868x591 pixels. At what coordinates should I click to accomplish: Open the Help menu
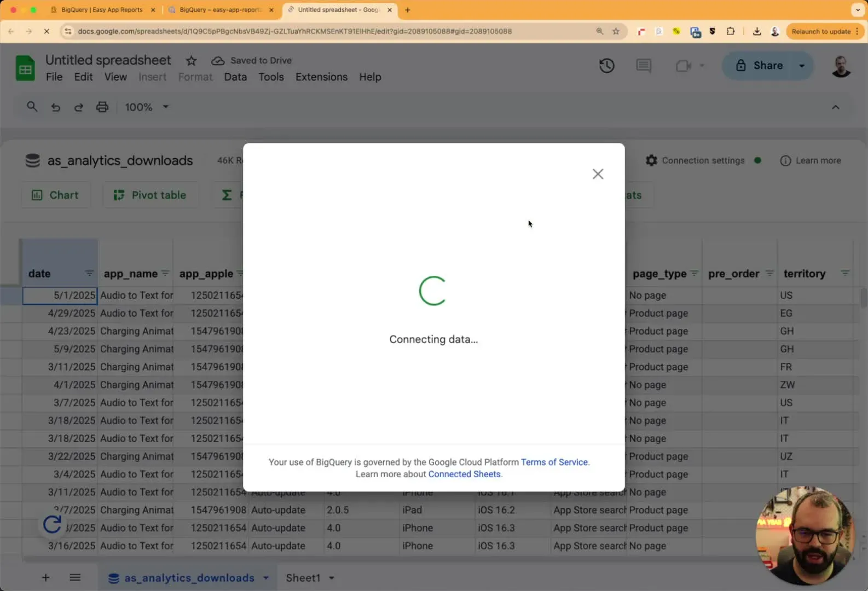pos(370,77)
